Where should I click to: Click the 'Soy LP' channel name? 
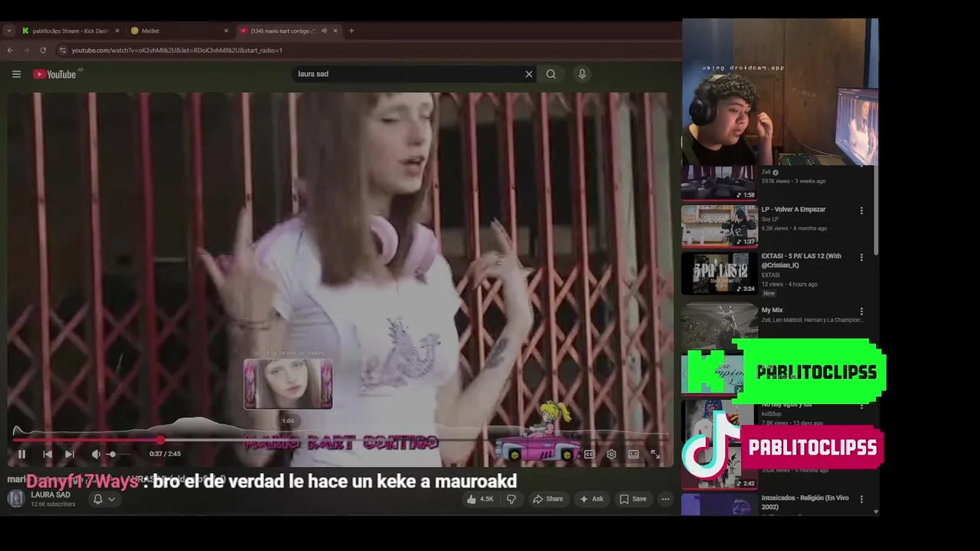point(769,219)
